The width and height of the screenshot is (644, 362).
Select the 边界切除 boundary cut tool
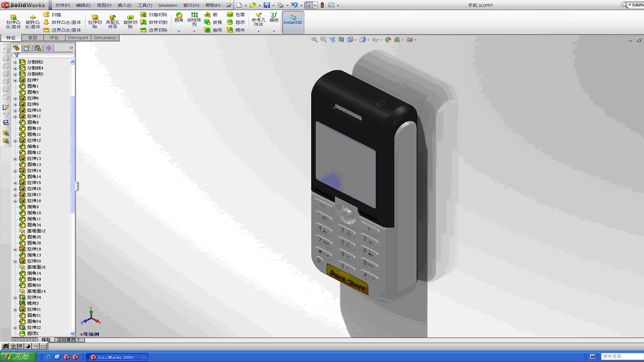[x=154, y=30]
